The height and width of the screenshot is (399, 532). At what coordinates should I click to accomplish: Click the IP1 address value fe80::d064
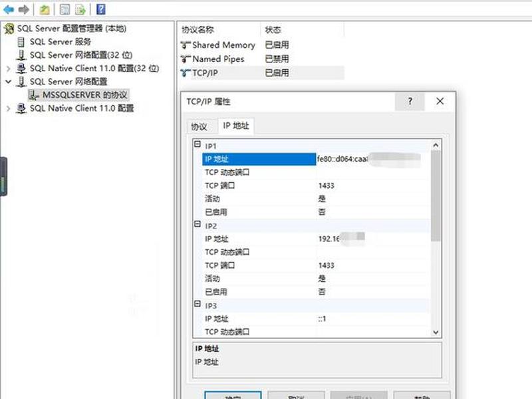(342, 159)
